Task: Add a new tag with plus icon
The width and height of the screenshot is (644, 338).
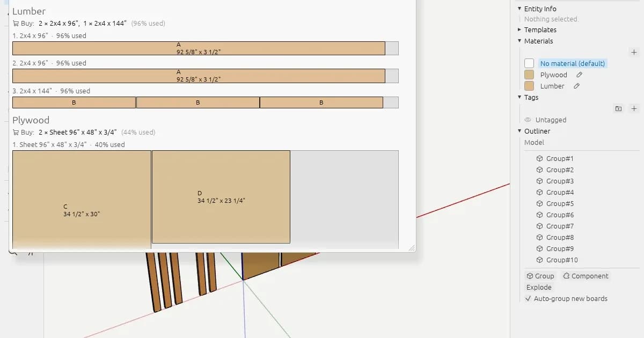Action: (634, 108)
